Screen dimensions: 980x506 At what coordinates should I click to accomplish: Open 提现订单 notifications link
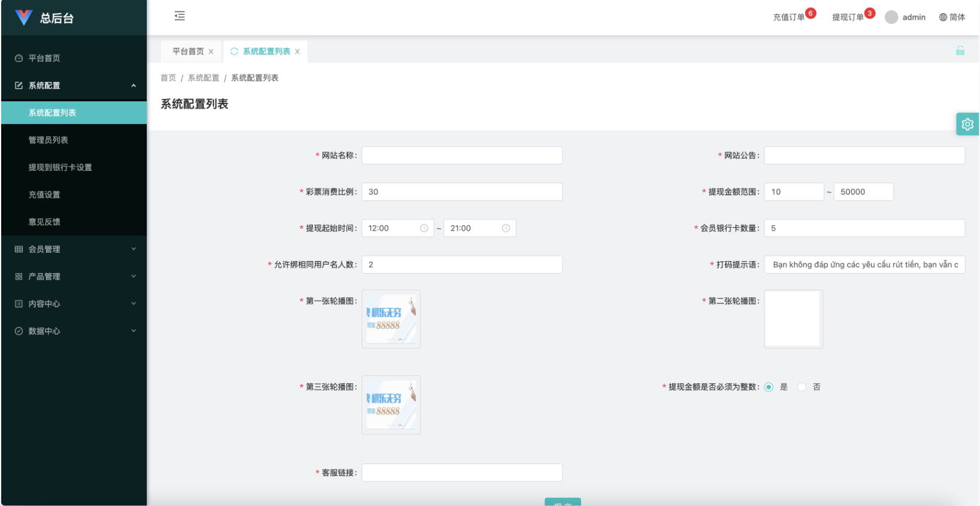[x=848, y=17]
